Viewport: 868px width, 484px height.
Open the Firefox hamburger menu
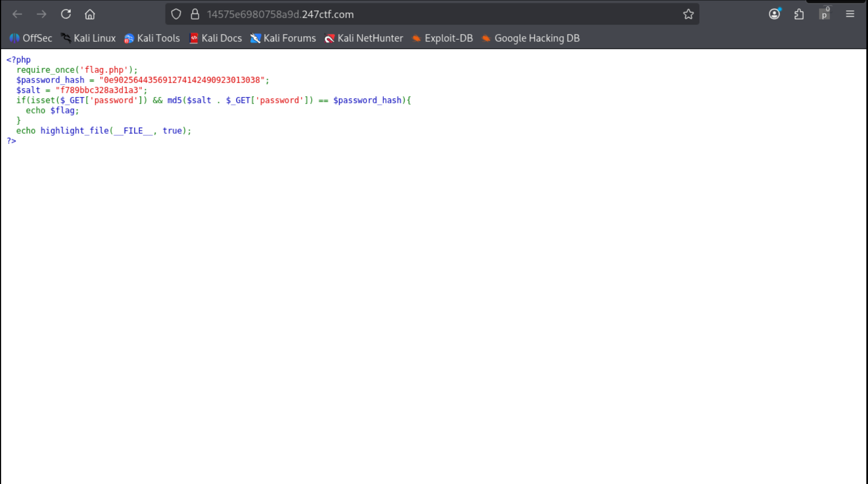pyautogui.click(x=850, y=14)
